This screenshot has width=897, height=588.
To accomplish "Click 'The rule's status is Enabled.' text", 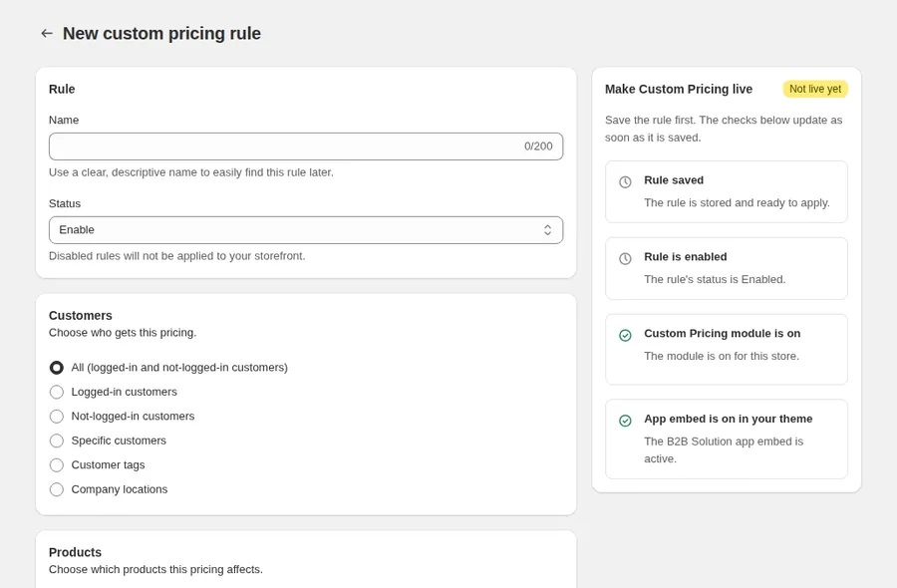I will [x=715, y=280].
